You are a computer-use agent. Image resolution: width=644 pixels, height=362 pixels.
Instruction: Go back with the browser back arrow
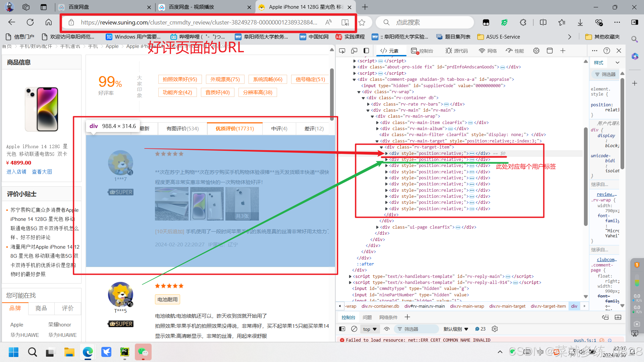(x=12, y=22)
